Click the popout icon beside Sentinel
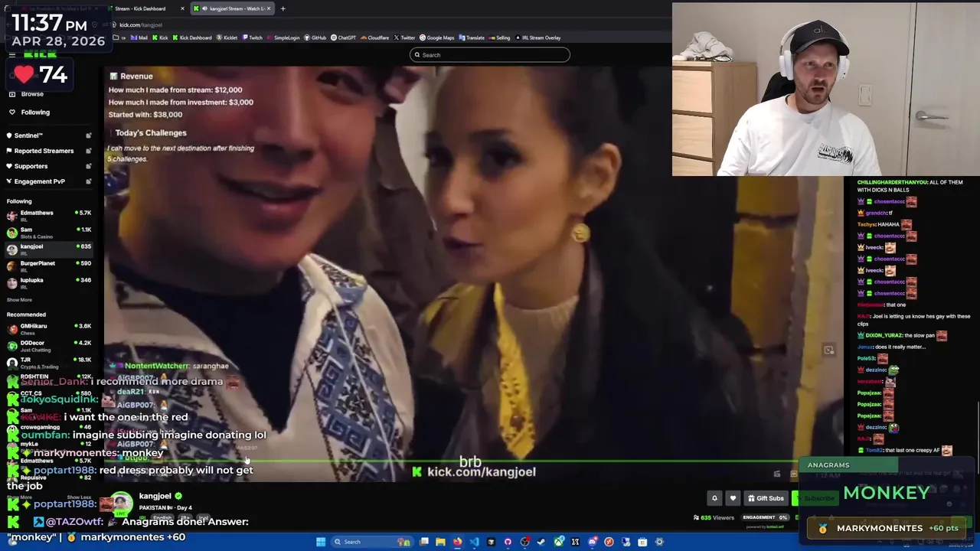Image resolution: width=980 pixels, height=551 pixels. 89,135
